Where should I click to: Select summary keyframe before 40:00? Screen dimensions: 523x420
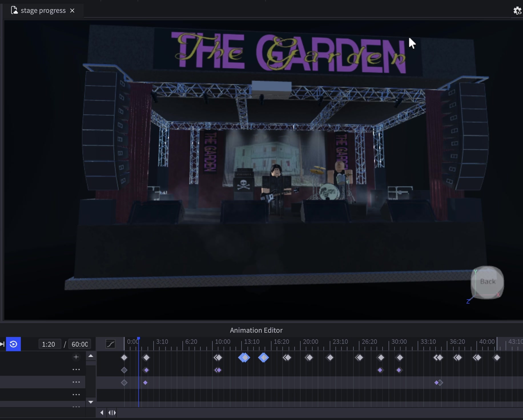coord(477,358)
